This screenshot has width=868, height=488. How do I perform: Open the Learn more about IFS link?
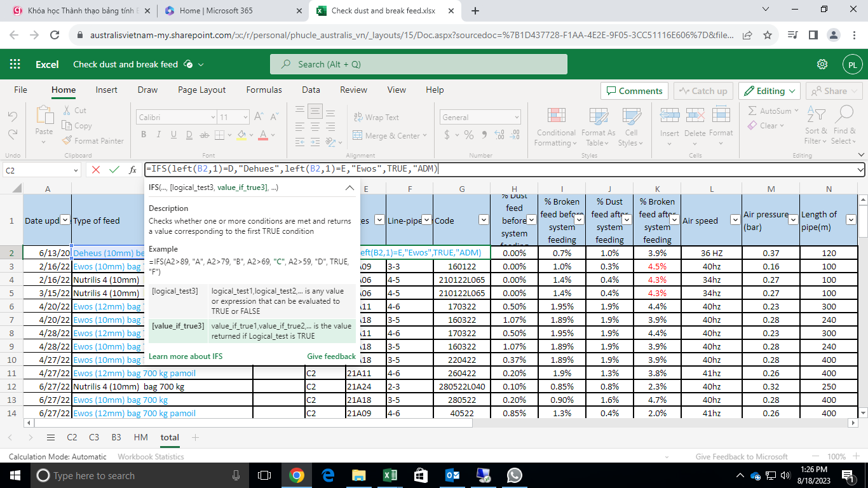[186, 356]
